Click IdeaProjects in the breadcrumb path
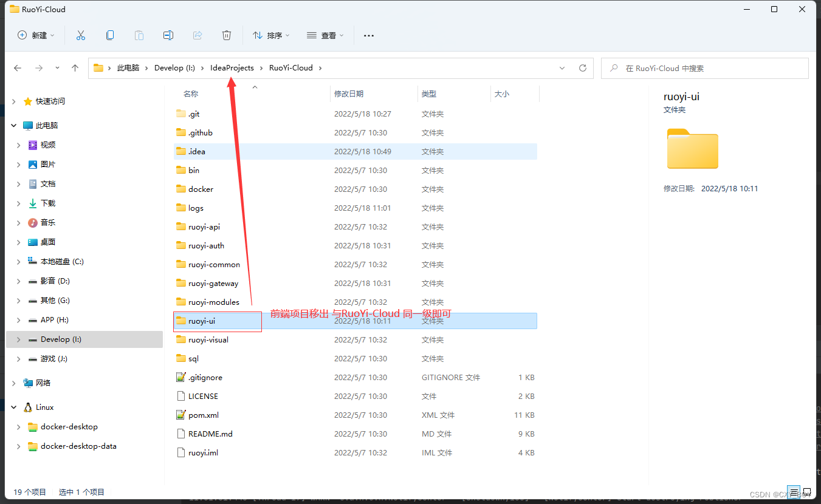This screenshot has height=504, width=821. coord(232,68)
